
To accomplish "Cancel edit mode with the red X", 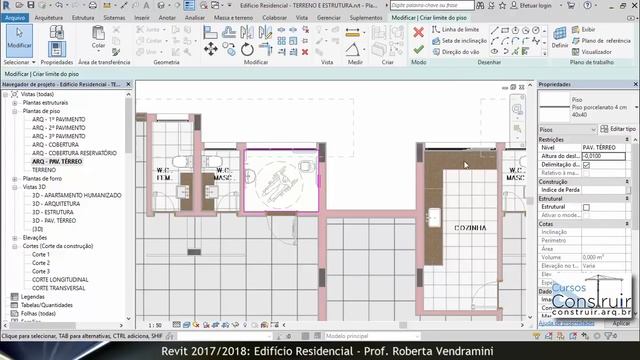I will click(418, 32).
